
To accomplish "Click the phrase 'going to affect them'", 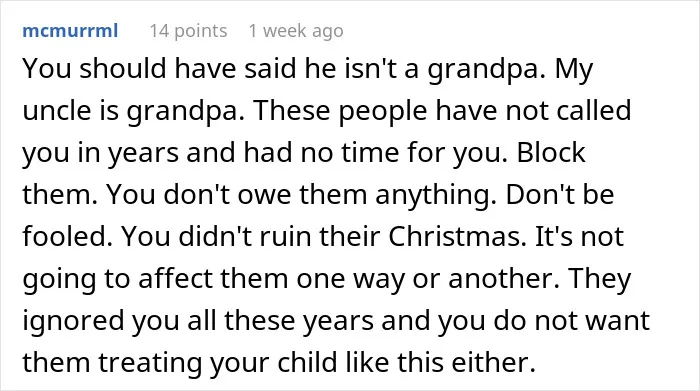I will pyautogui.click(x=155, y=279).
